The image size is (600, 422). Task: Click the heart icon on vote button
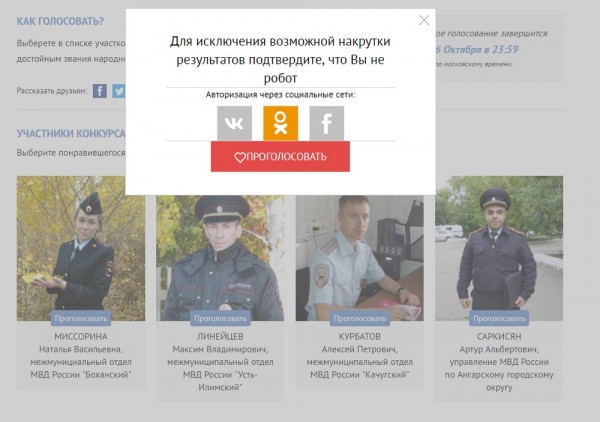click(240, 157)
